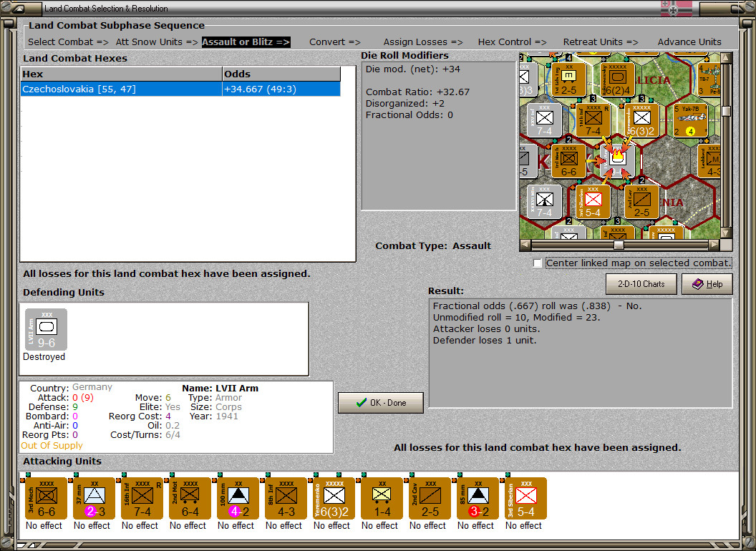This screenshot has height=551, width=756.
Task: Select the 85 mm 3-2 attacking unit
Action: 478,498
